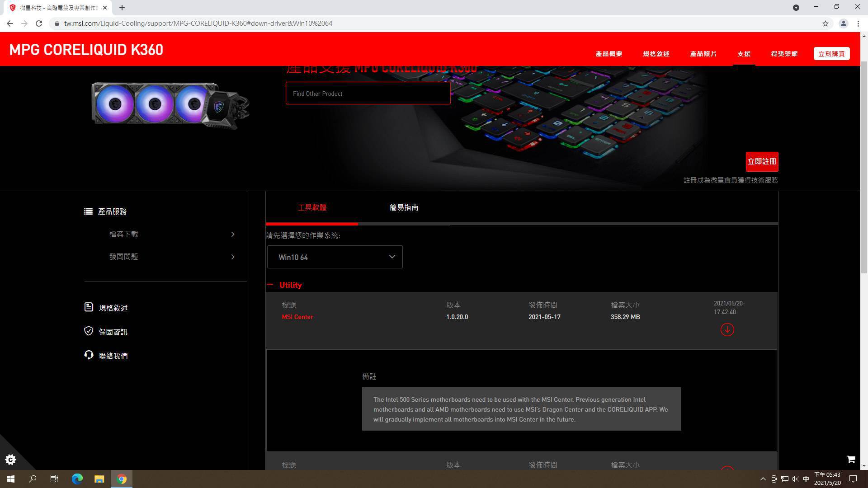Switch to the 簡易指南 tab
Screen dimensions: 868x488
click(404, 207)
